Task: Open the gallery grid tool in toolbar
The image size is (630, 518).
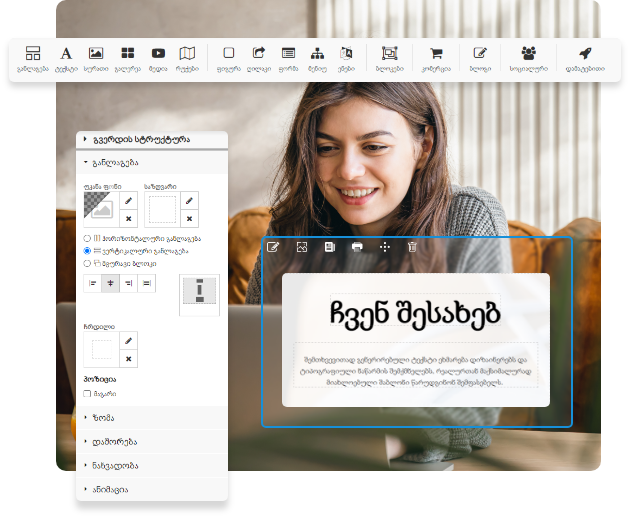Action: click(128, 54)
